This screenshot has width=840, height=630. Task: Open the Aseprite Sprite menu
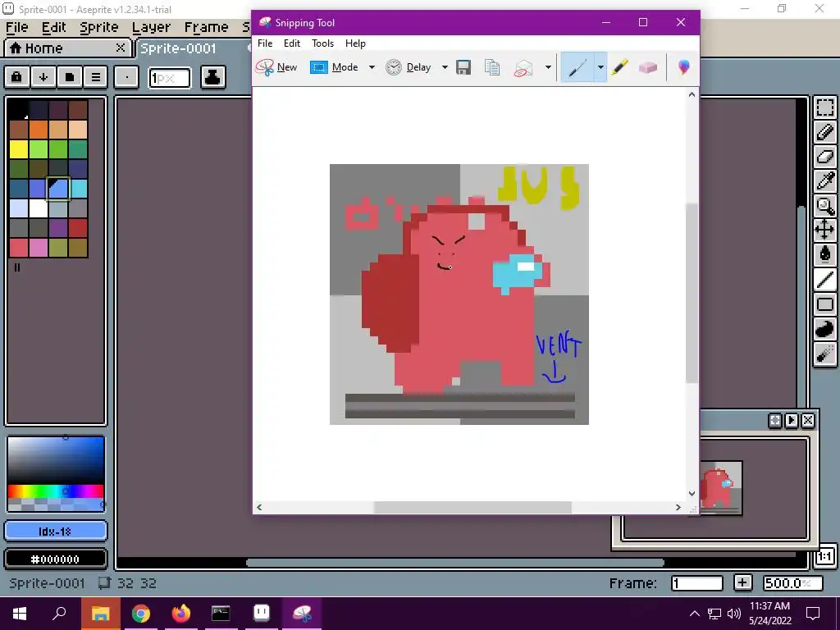click(98, 27)
